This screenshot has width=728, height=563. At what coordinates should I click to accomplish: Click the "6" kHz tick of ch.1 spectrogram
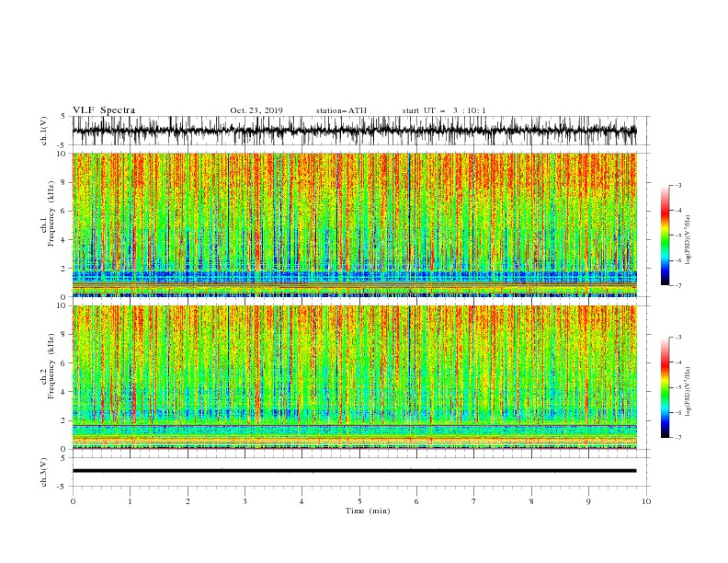point(64,211)
